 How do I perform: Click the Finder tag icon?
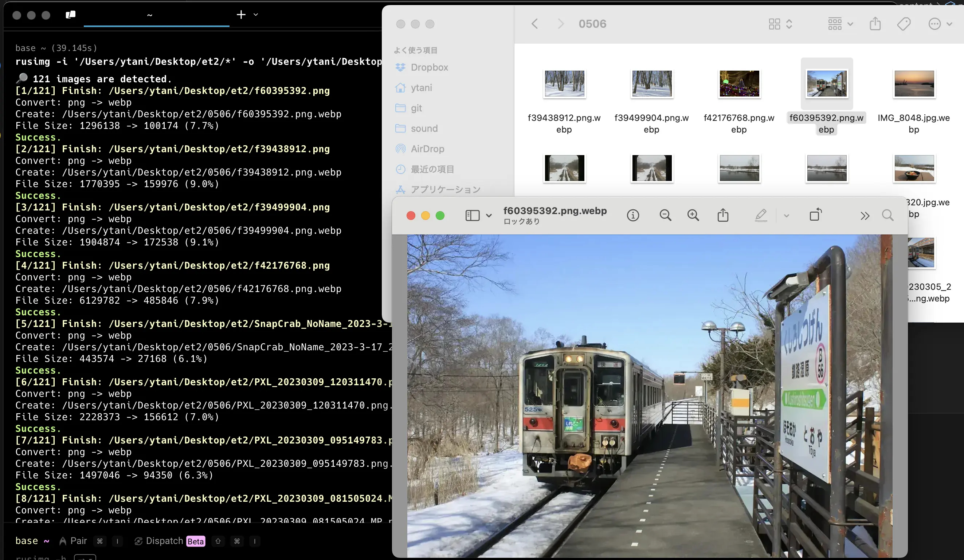[x=904, y=24]
